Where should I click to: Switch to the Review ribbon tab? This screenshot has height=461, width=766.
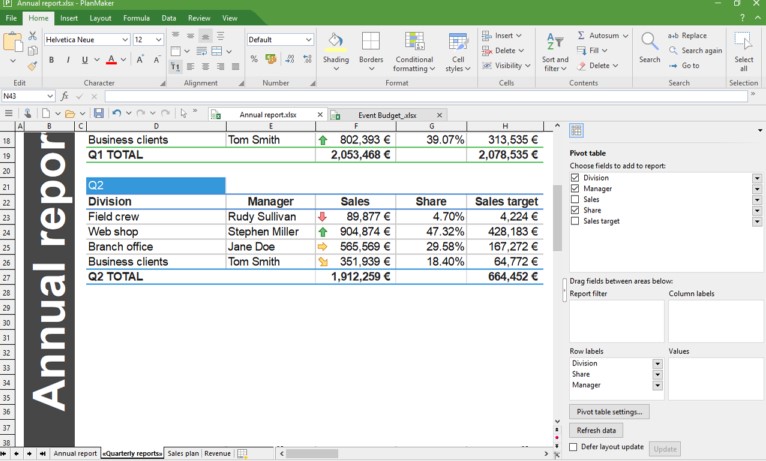click(x=199, y=18)
